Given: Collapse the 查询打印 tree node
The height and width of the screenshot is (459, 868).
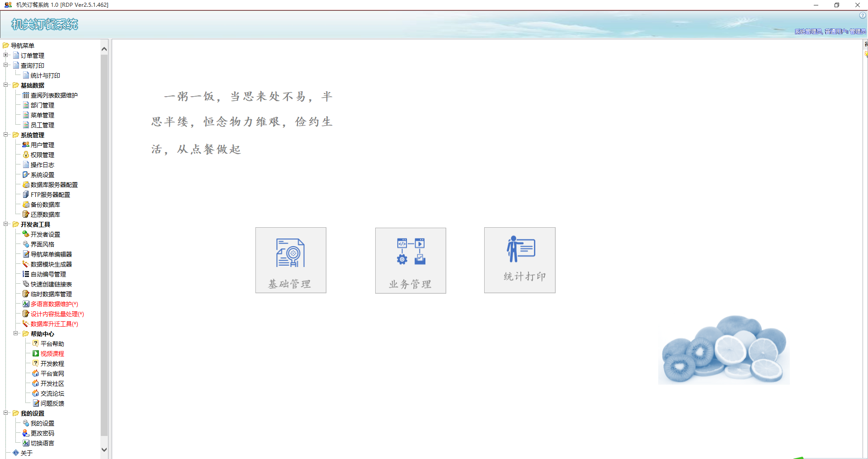Looking at the screenshot, I should click(x=6, y=65).
